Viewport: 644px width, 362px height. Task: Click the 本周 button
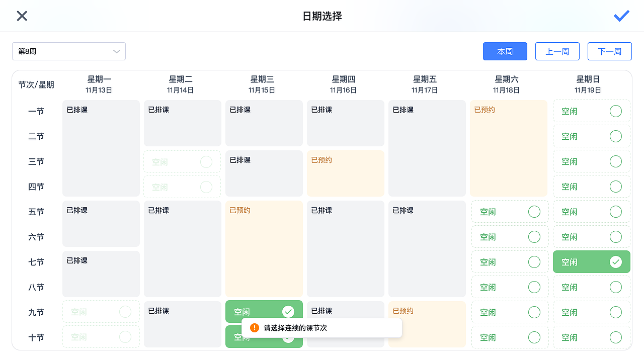coord(505,51)
